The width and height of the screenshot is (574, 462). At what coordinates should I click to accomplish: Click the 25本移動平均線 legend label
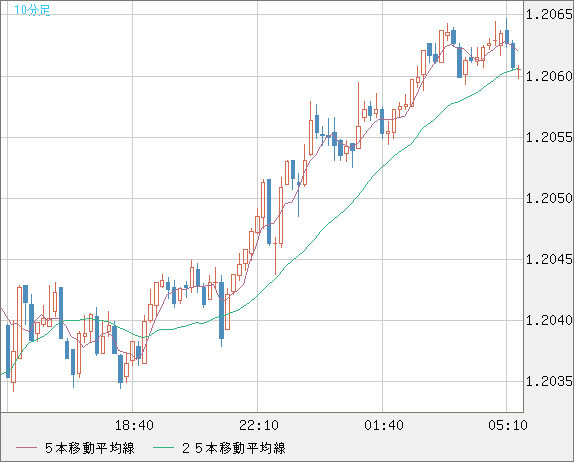point(234,448)
